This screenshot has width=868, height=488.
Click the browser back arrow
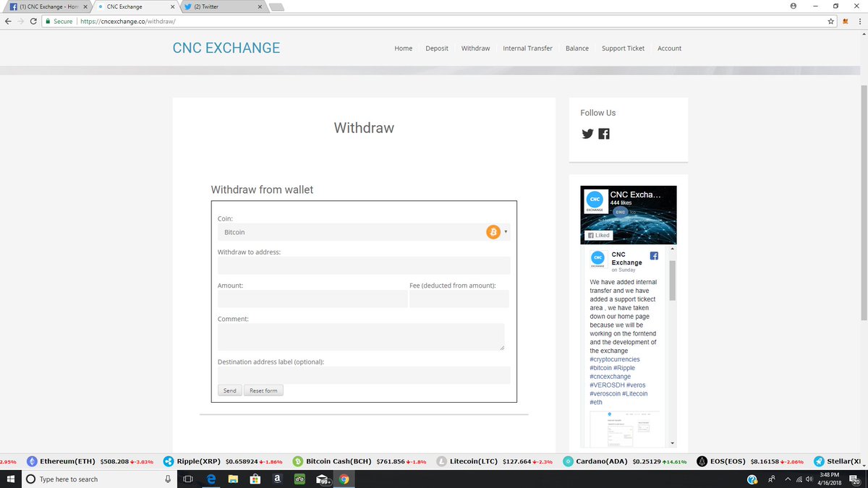pos(8,21)
